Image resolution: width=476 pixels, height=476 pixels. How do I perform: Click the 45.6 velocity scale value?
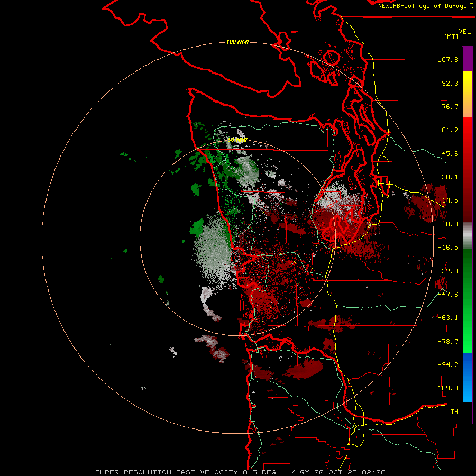tap(450, 153)
